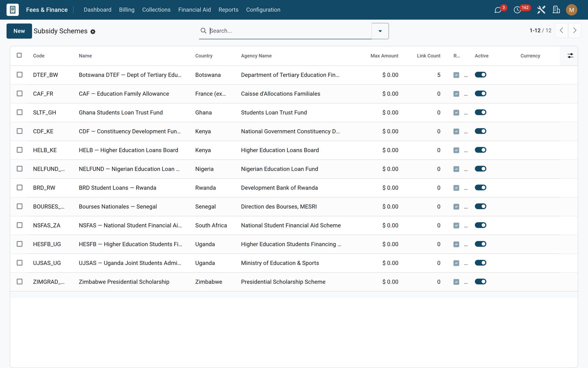Open the Dashboard menu
This screenshot has height=368, width=588.
click(97, 10)
